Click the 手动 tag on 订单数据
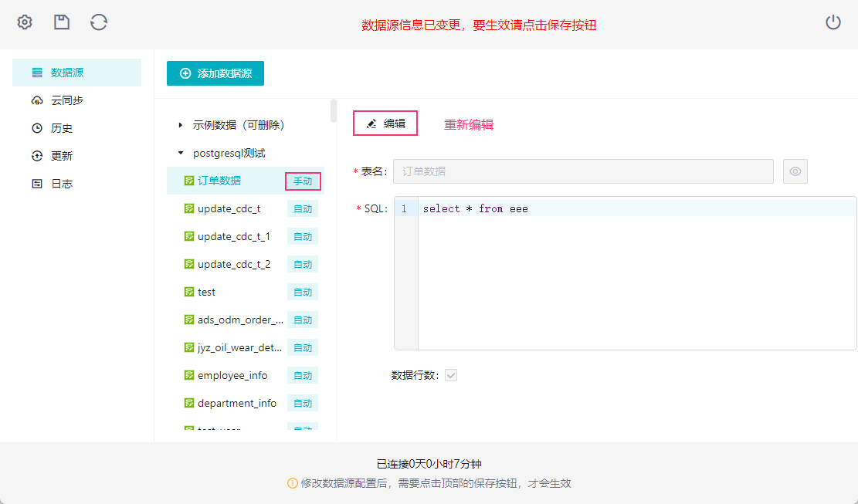 (x=303, y=181)
